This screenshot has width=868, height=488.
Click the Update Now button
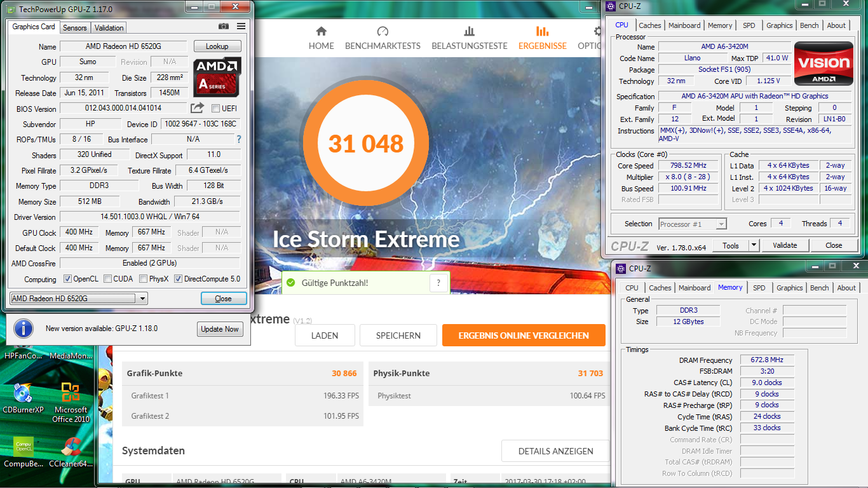220,329
